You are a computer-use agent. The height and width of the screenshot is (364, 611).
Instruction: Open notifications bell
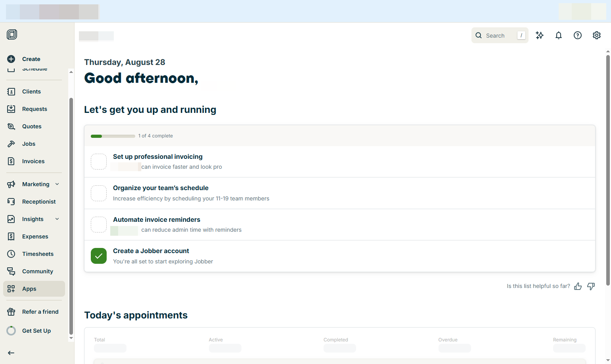(559, 35)
